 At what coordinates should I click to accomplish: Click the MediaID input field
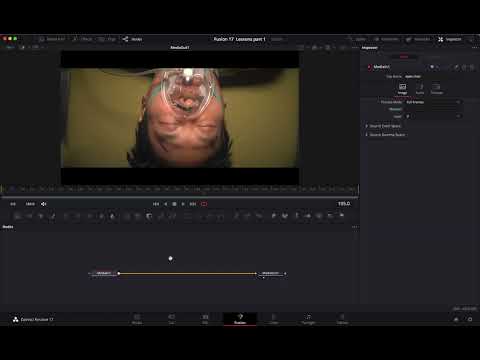pos(433,109)
